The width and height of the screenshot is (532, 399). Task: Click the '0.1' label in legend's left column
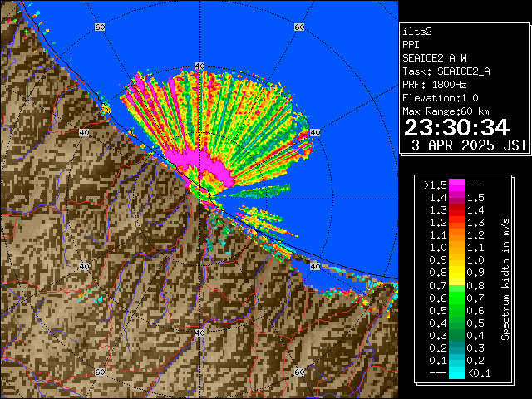(x=438, y=360)
